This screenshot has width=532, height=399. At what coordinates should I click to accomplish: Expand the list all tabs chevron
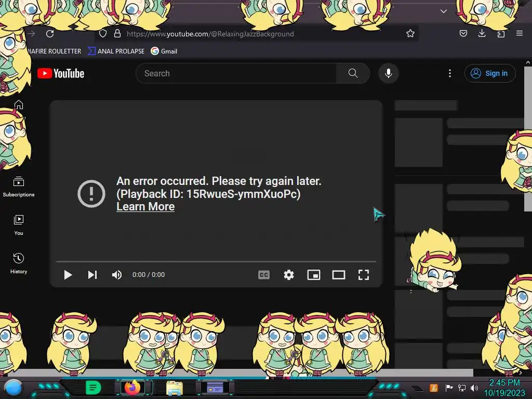[444, 11]
